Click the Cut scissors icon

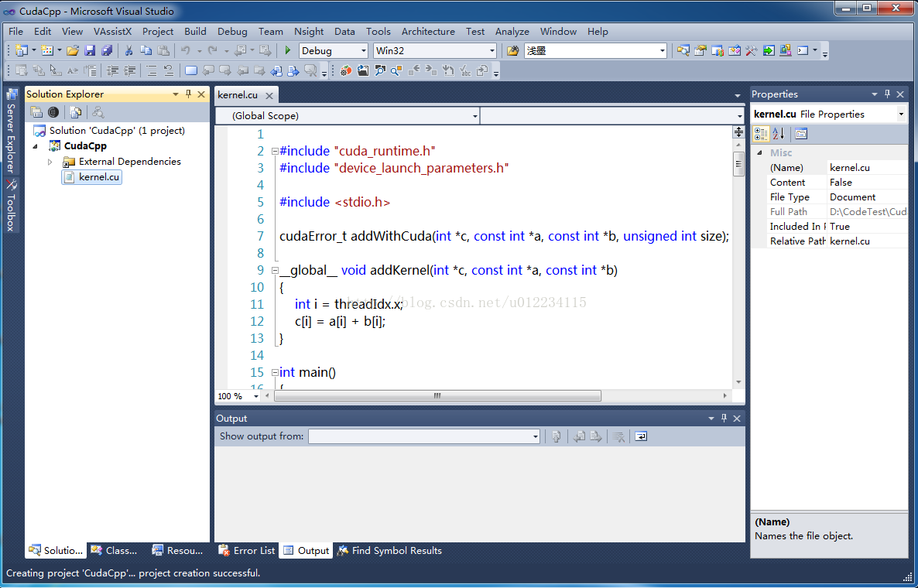point(128,51)
